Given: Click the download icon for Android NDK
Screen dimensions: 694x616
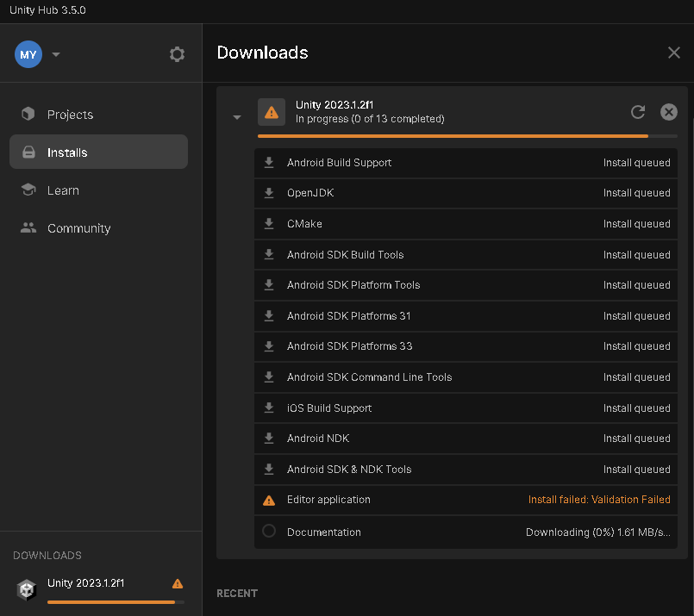Looking at the screenshot, I should 269,439.
